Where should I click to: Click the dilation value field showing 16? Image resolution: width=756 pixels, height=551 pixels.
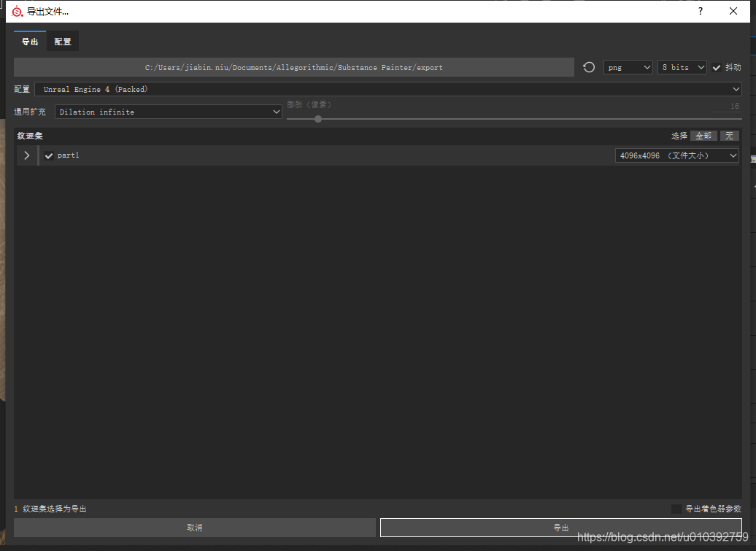point(727,106)
